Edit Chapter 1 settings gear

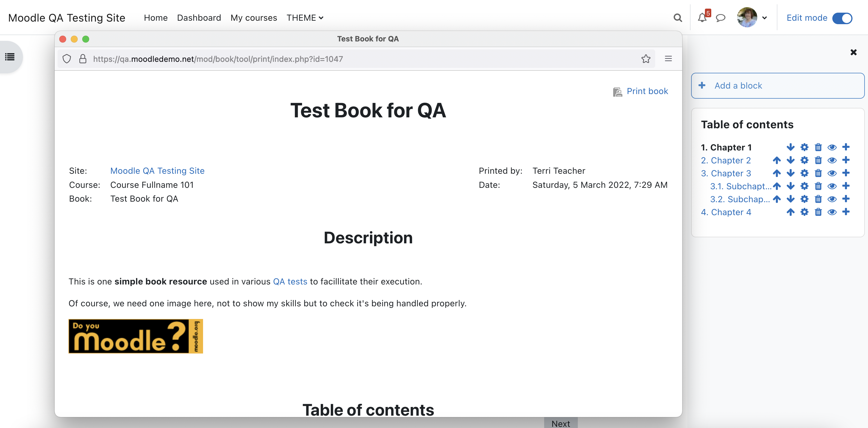[804, 147]
